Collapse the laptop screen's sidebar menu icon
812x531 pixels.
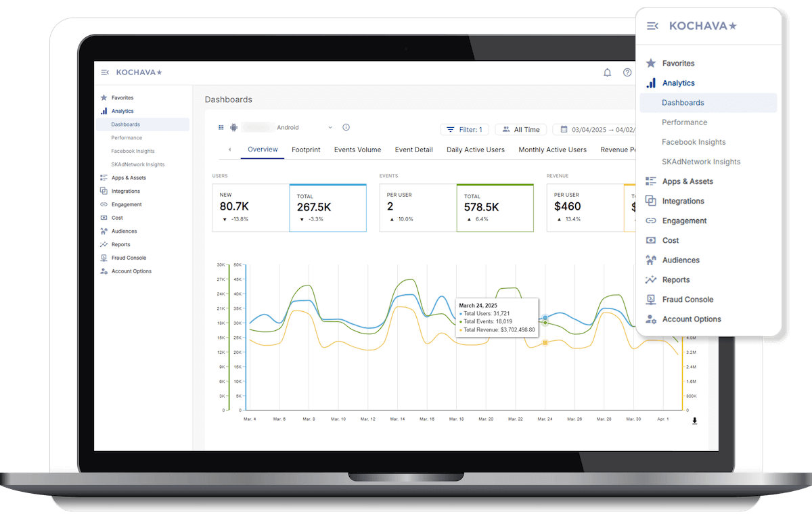click(104, 72)
